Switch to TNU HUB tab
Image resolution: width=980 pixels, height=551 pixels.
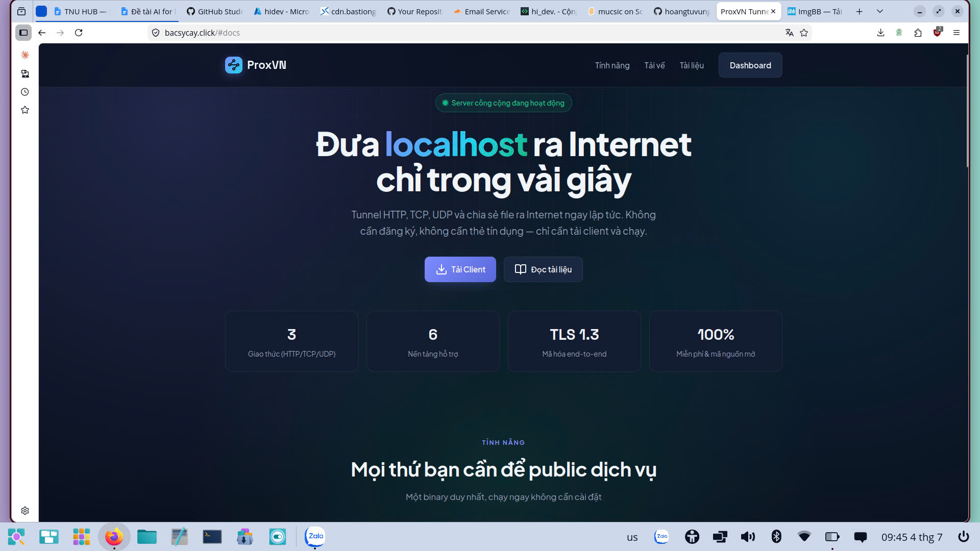(x=81, y=11)
